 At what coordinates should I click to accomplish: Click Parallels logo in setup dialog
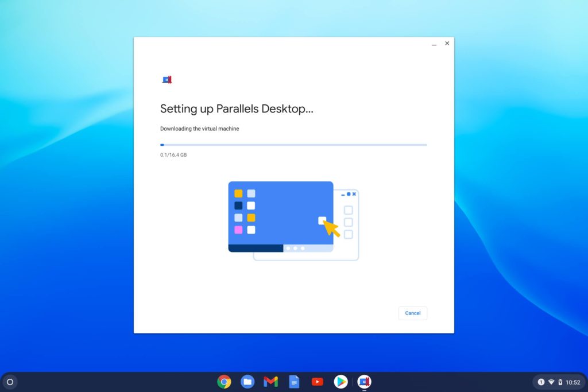tap(167, 79)
